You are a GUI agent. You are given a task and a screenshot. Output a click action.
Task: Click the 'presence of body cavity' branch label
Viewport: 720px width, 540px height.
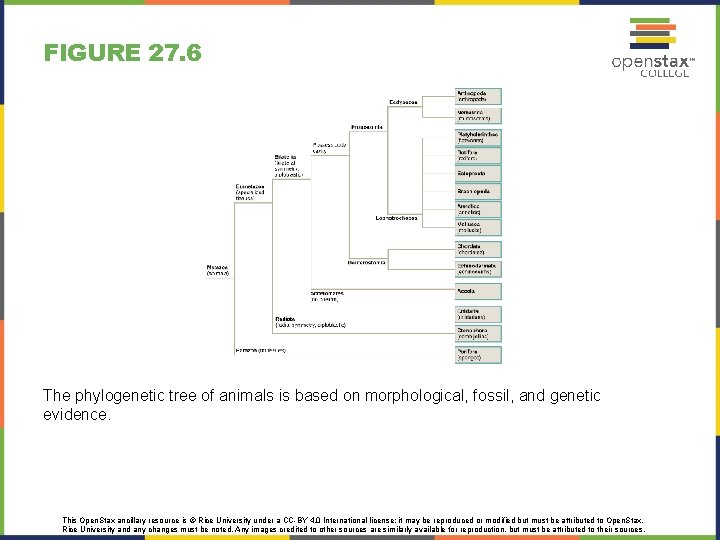tap(329, 148)
